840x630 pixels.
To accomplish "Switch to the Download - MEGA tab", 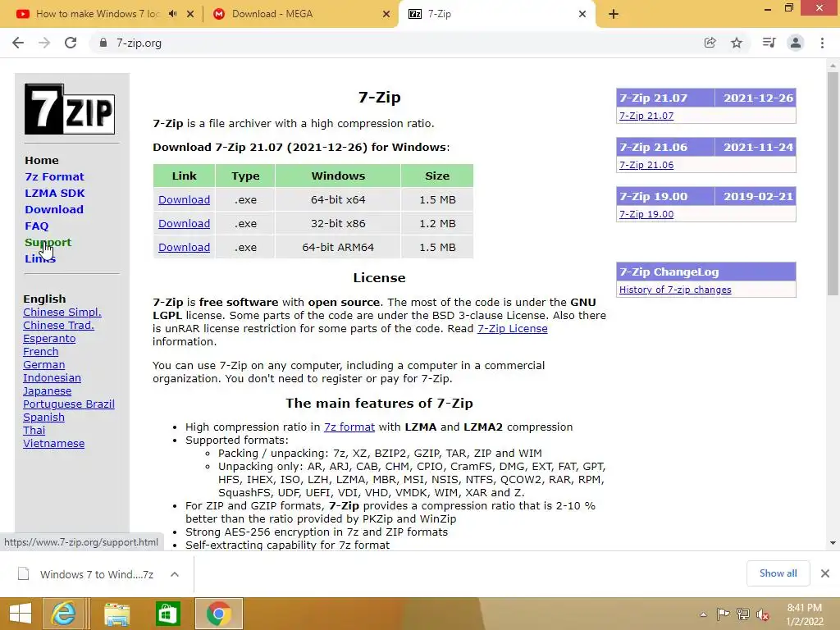I will [272, 14].
